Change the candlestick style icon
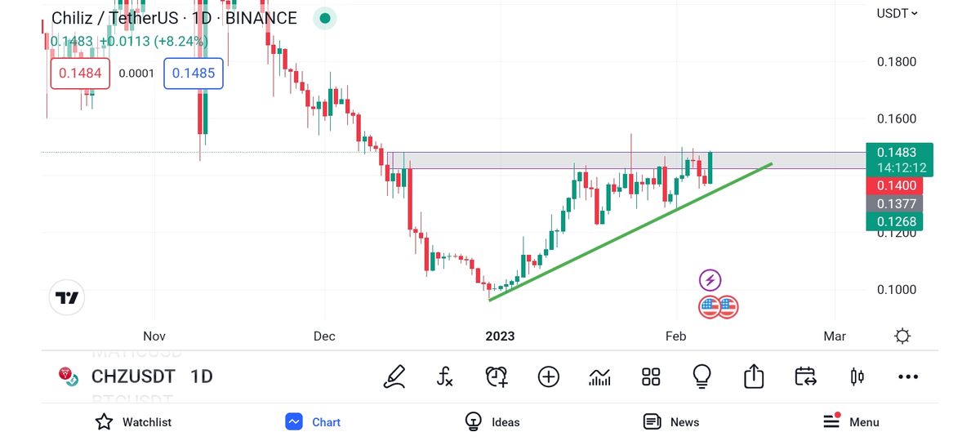 (x=857, y=376)
